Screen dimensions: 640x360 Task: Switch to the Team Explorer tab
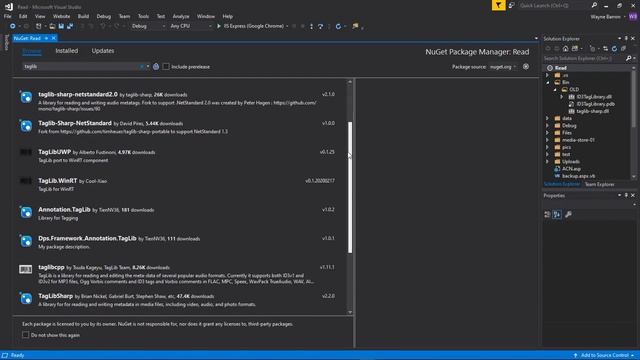pos(599,184)
